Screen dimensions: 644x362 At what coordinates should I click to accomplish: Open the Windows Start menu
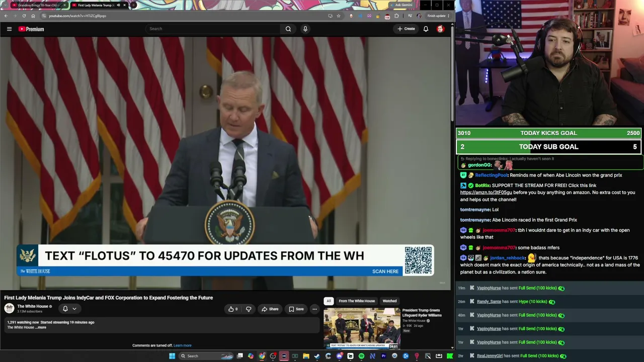tap(172, 356)
